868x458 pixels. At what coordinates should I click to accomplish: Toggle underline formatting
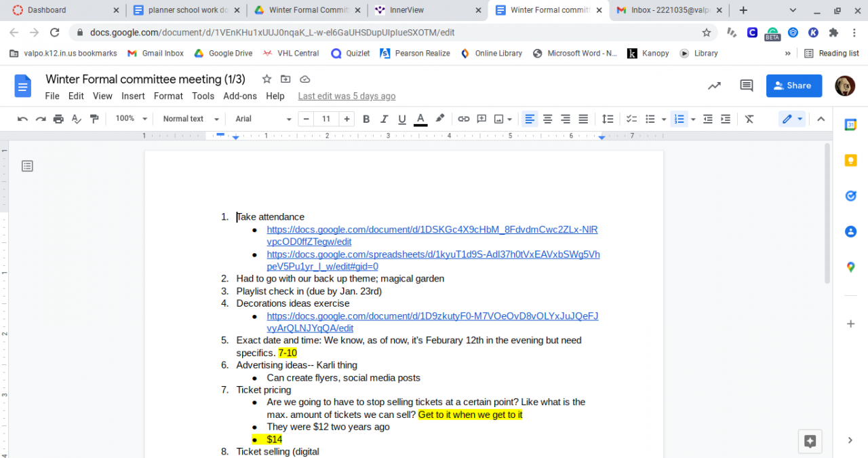click(402, 119)
